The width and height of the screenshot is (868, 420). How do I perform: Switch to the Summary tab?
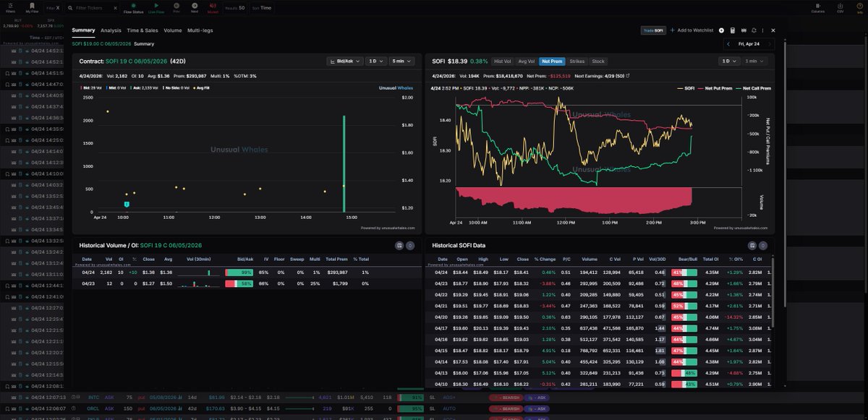[x=83, y=30]
